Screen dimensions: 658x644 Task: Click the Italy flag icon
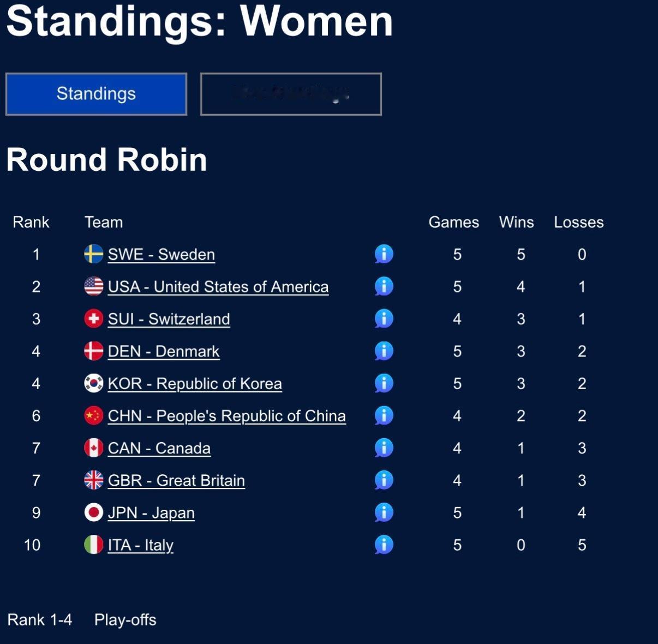point(94,545)
